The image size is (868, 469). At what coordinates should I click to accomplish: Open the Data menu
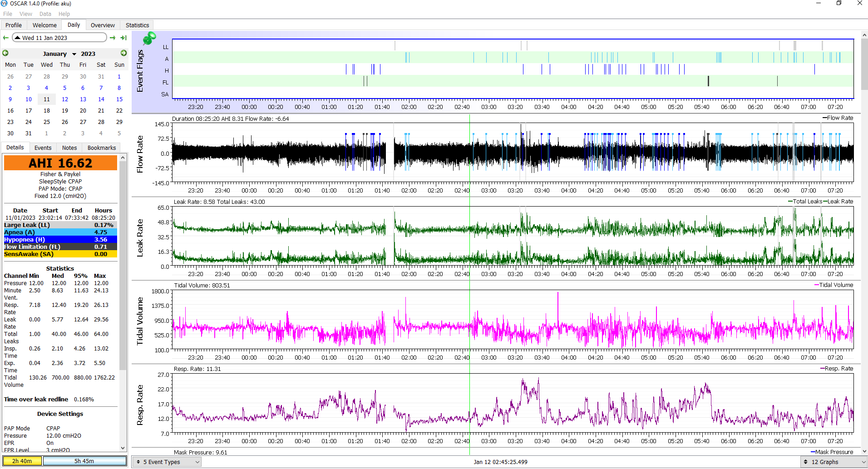tap(45, 14)
